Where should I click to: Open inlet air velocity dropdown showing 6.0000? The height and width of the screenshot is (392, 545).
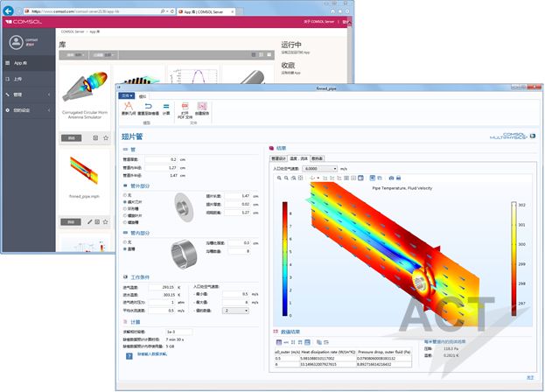(320, 169)
